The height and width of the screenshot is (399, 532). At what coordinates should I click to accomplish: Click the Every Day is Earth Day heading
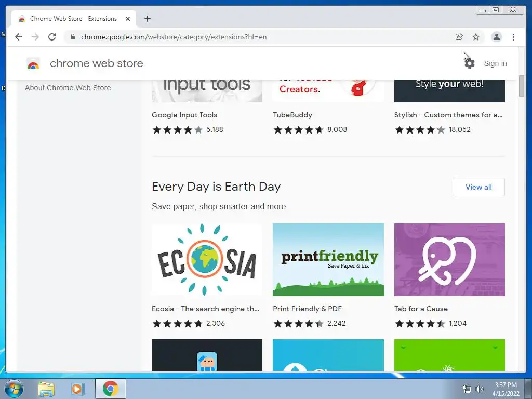(x=216, y=187)
